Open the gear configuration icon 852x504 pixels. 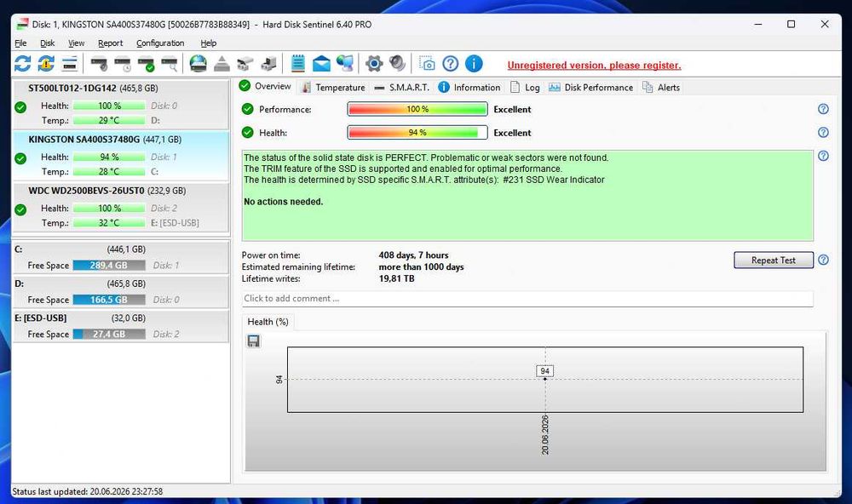pyautogui.click(x=374, y=64)
